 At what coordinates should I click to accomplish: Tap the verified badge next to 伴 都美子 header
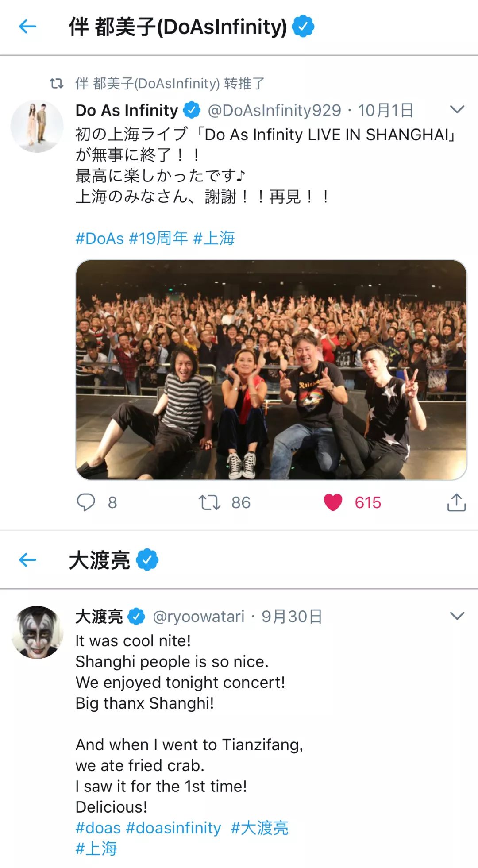tap(303, 27)
